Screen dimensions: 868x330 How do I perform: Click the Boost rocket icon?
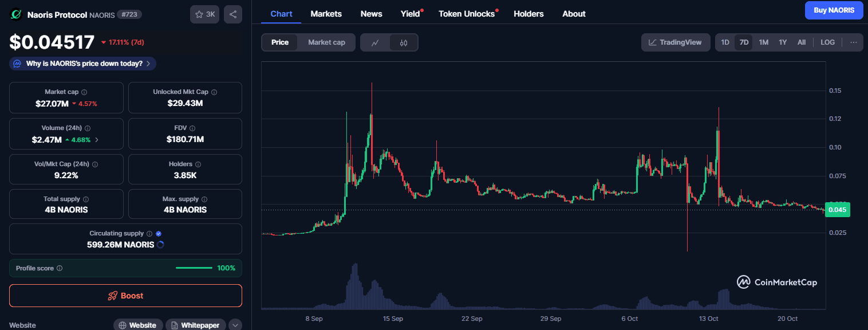click(113, 295)
